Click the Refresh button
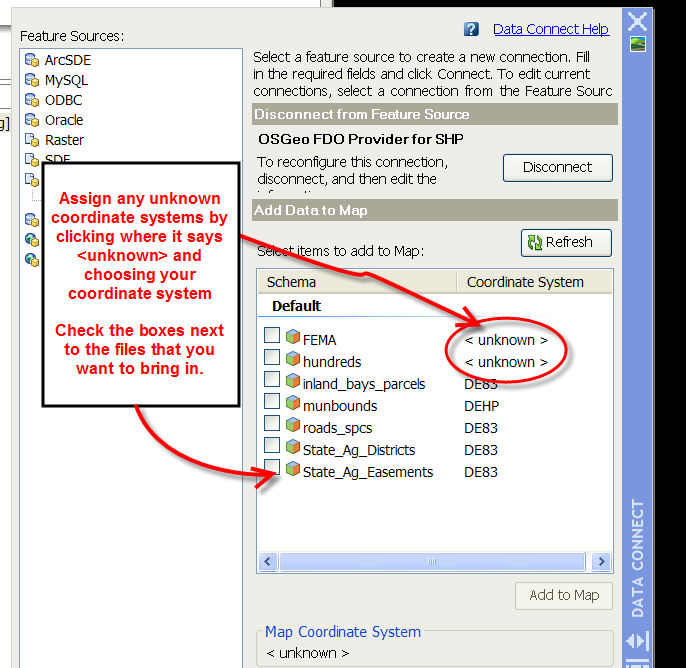 pyautogui.click(x=566, y=242)
